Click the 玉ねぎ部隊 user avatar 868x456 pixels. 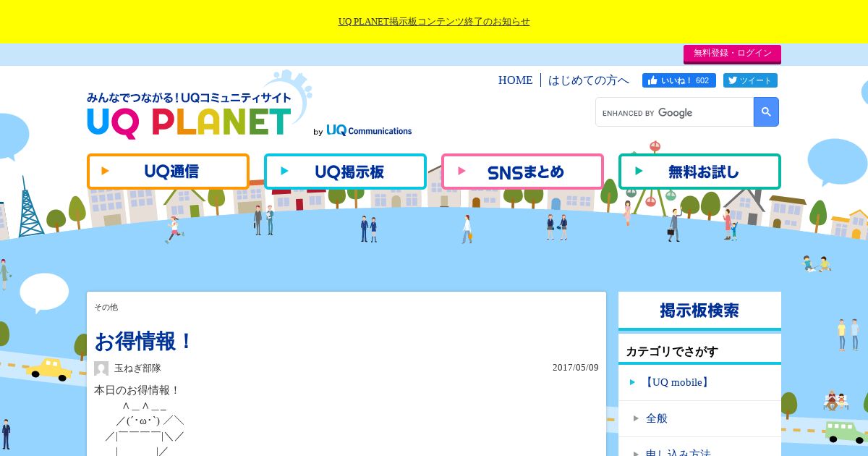point(101,368)
